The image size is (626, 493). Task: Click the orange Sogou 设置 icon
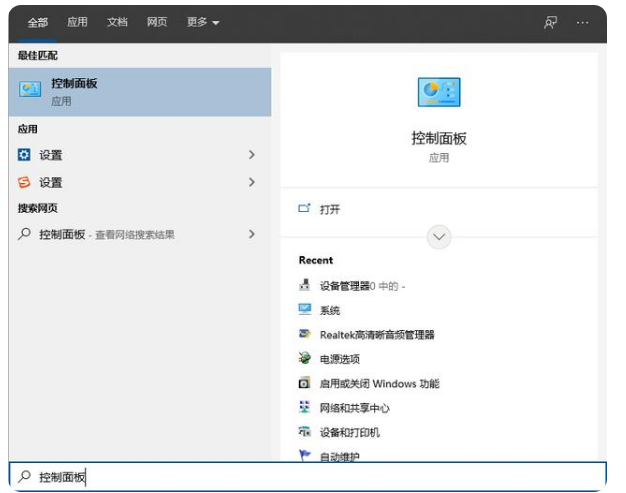pos(25,182)
